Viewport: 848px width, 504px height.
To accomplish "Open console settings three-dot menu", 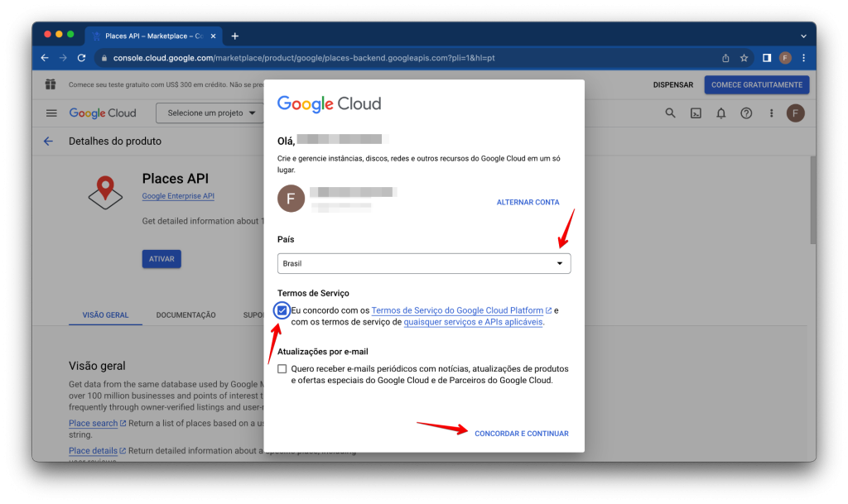I will click(x=771, y=113).
